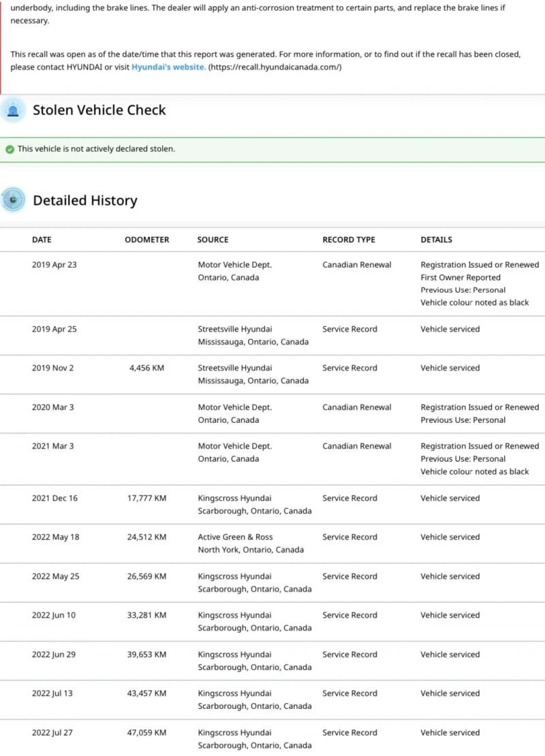
Task: Click 'Vehicle is not actively declared stolen' message
Action: click(96, 149)
